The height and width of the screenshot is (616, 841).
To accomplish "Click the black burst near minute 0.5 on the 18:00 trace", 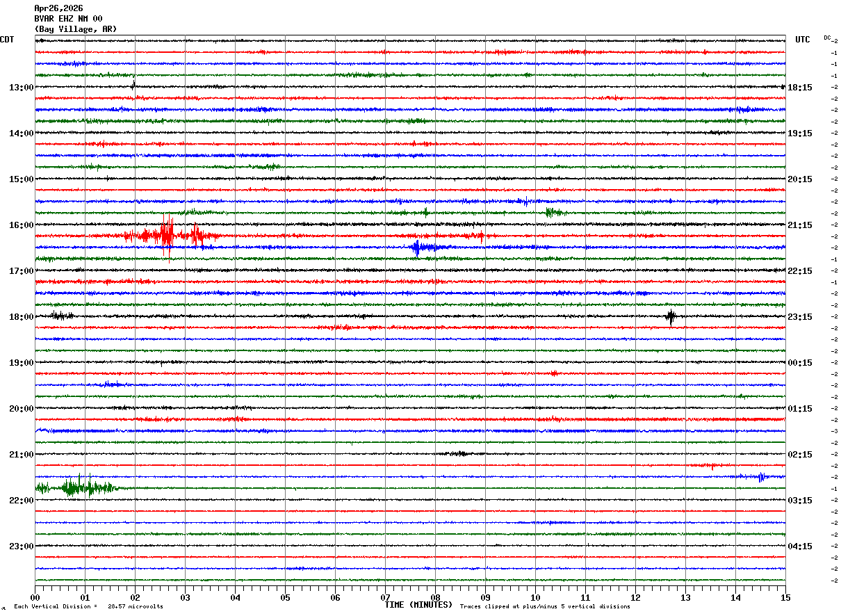I will click(61, 316).
